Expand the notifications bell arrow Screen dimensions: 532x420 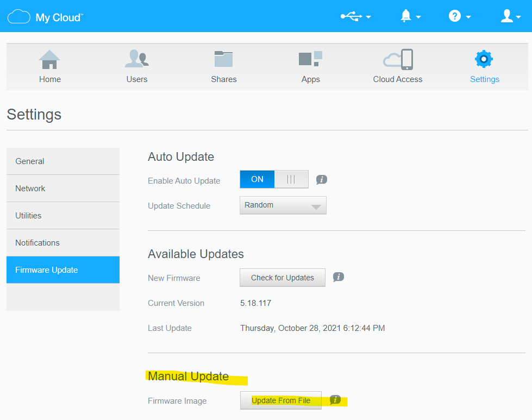coord(418,17)
